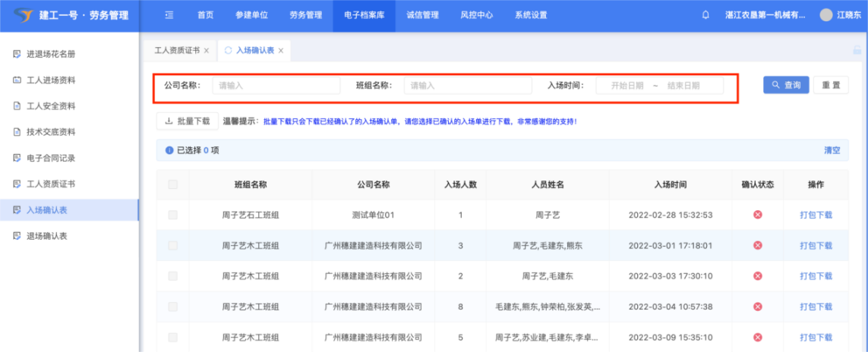This screenshot has width=868, height=352.
Task: Open the 开始日期 date picker
Action: 627,86
